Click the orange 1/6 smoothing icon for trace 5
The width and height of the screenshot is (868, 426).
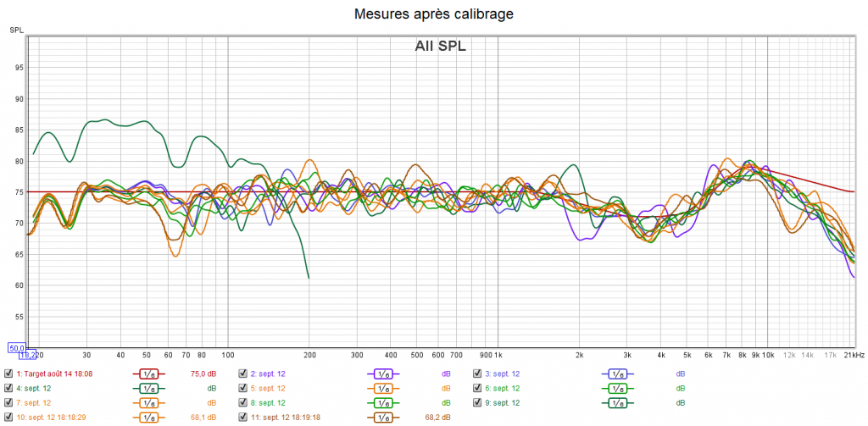coord(382,388)
